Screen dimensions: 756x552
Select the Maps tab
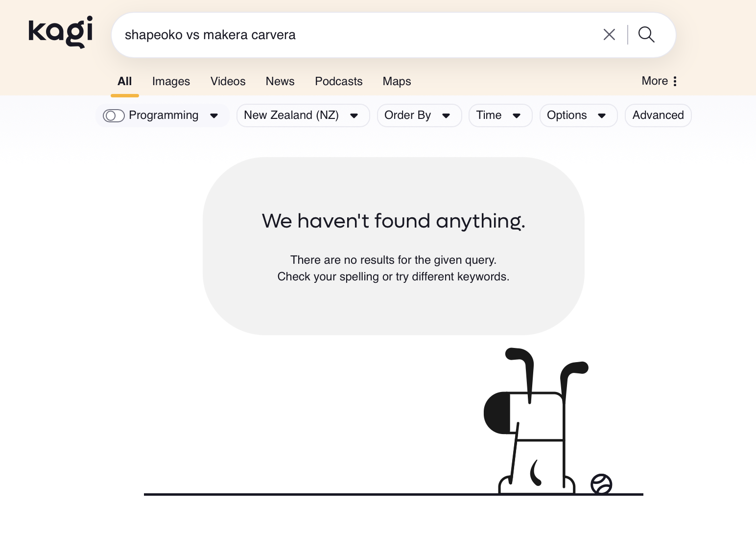click(x=397, y=81)
